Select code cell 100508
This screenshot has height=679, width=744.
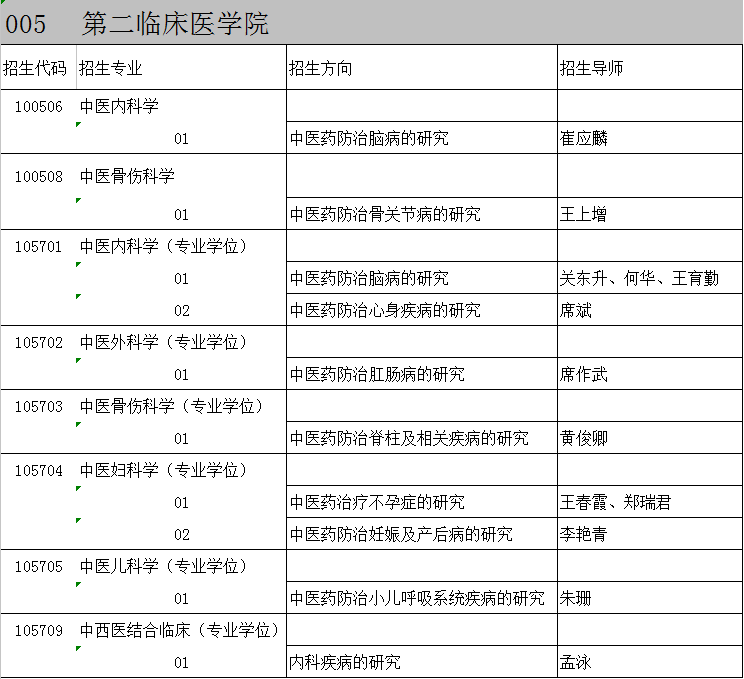(38, 177)
